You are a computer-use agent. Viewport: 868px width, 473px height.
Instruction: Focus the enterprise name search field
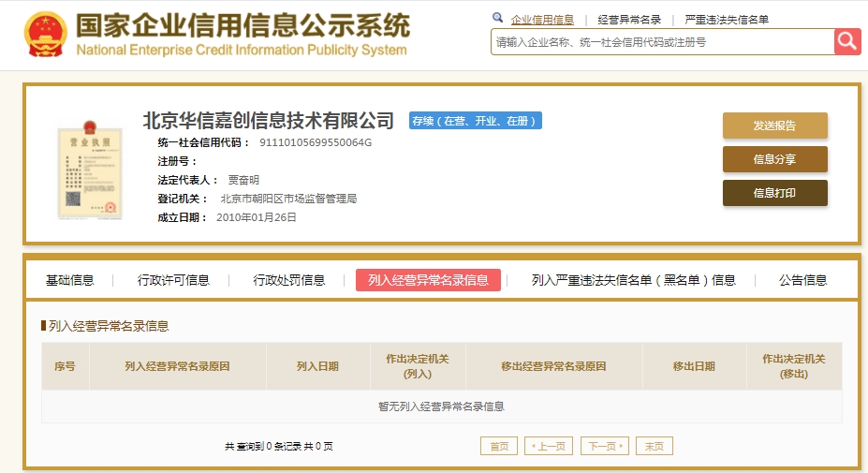(663, 42)
